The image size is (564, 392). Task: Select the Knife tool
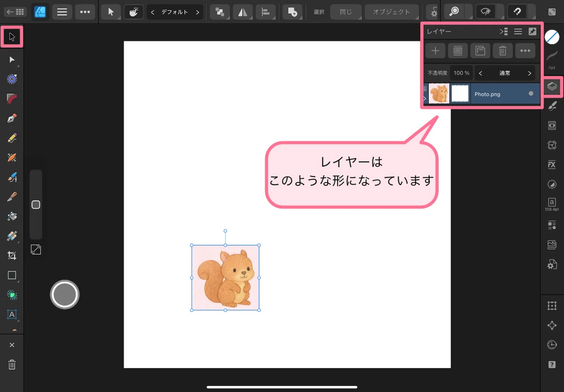point(12,196)
